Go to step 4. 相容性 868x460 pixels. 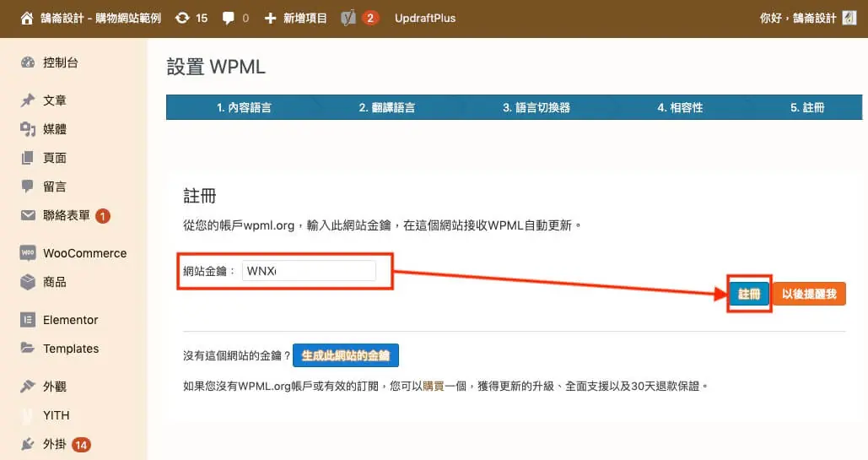coord(680,107)
